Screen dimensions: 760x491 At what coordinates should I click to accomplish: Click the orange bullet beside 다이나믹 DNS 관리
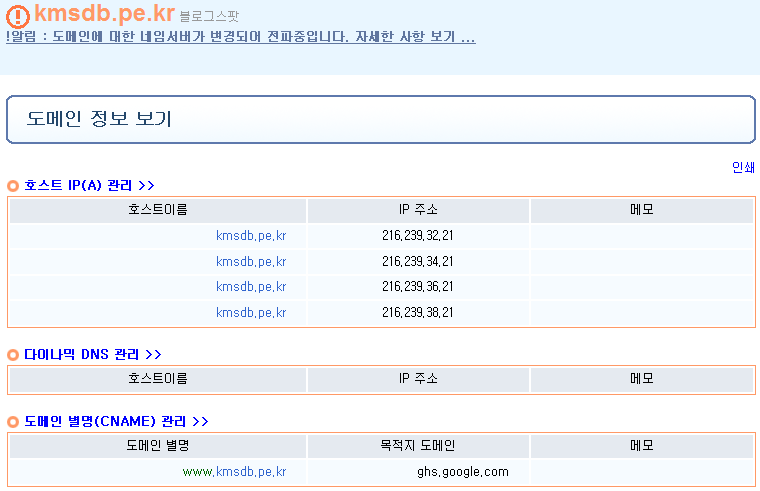(13, 355)
